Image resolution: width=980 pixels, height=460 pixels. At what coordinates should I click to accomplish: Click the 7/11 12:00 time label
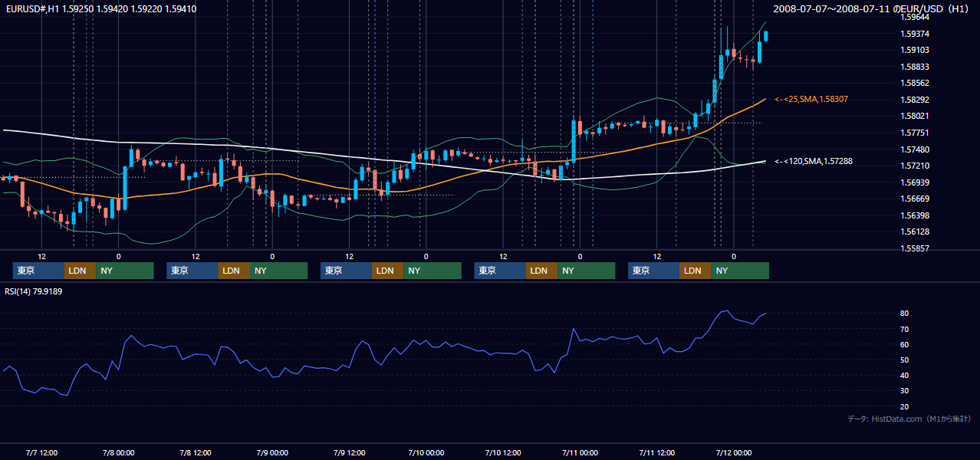656,452
